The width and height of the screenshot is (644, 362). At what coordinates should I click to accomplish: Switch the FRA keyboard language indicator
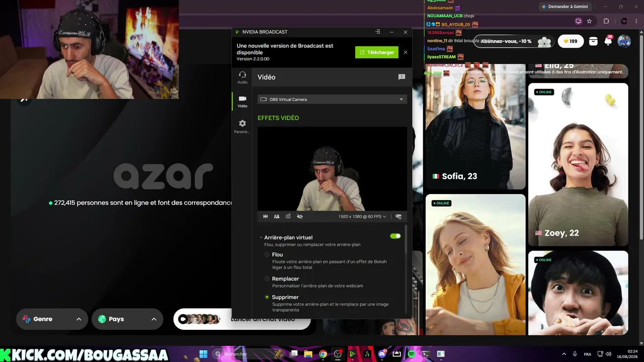[588, 354]
